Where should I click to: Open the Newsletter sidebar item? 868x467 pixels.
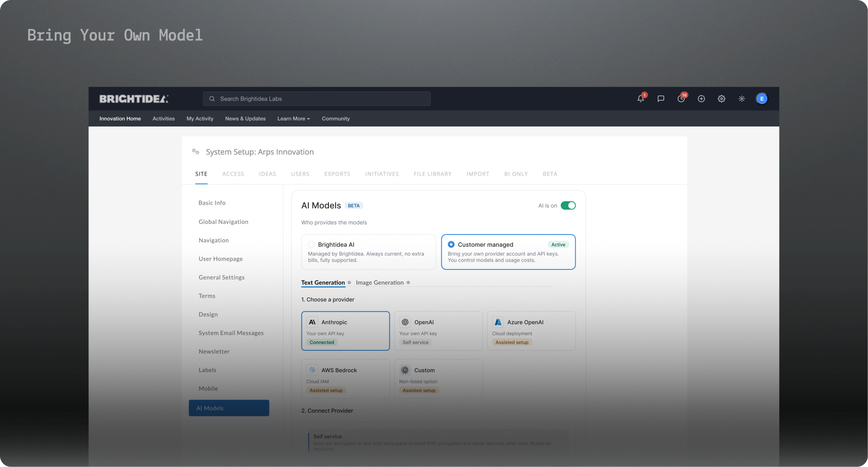214,352
